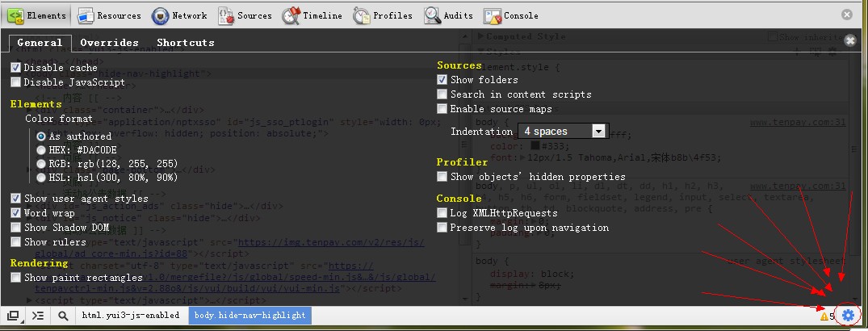The height and width of the screenshot is (331, 868).
Task: Toggle the console drawer icon
Action: [x=38, y=316]
